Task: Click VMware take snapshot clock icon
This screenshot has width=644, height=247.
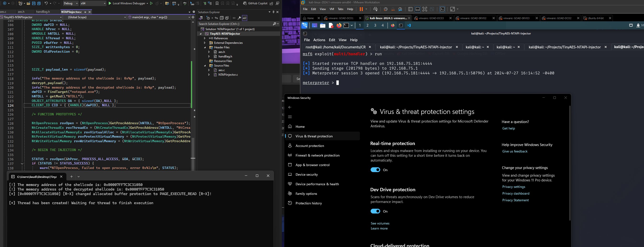Action: pos(385,9)
